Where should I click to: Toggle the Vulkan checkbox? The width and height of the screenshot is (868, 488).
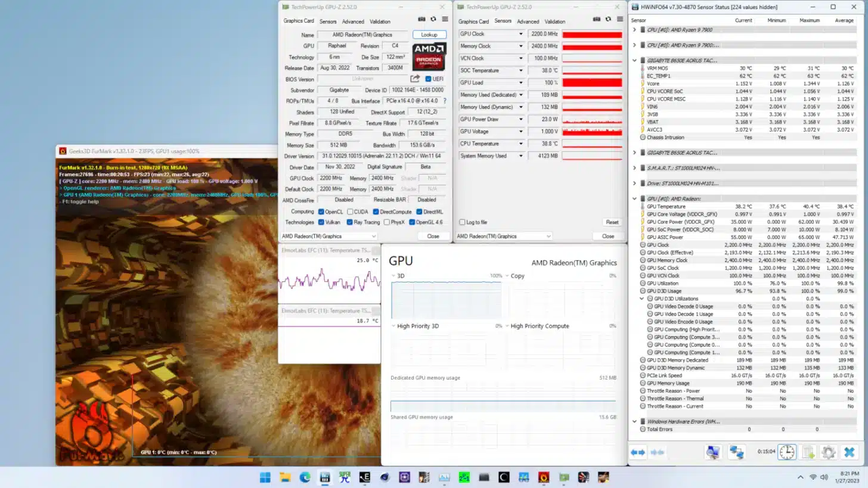321,222
